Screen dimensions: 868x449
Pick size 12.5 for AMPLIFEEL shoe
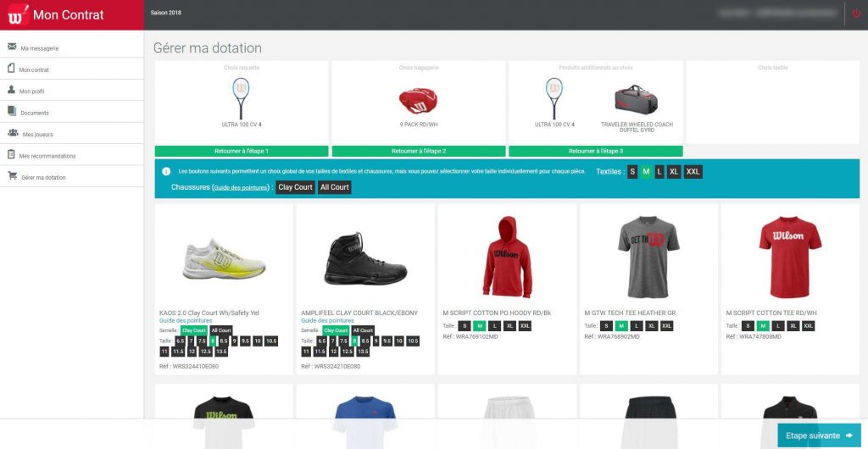[347, 352]
